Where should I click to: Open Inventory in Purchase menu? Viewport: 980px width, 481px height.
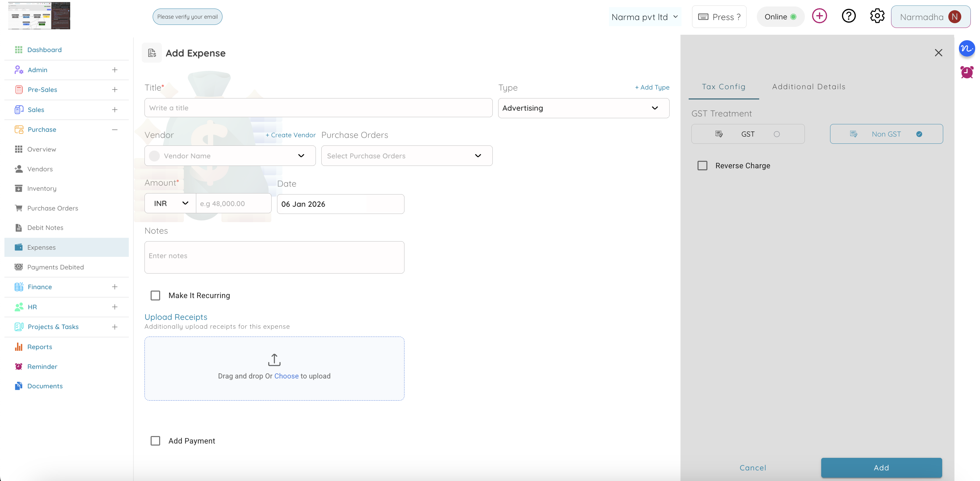tap(42, 189)
